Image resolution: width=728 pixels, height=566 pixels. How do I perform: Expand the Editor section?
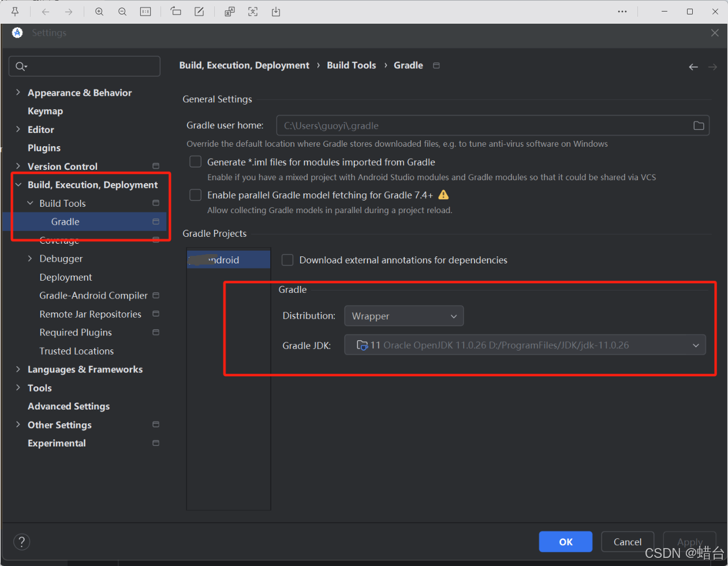coord(18,129)
